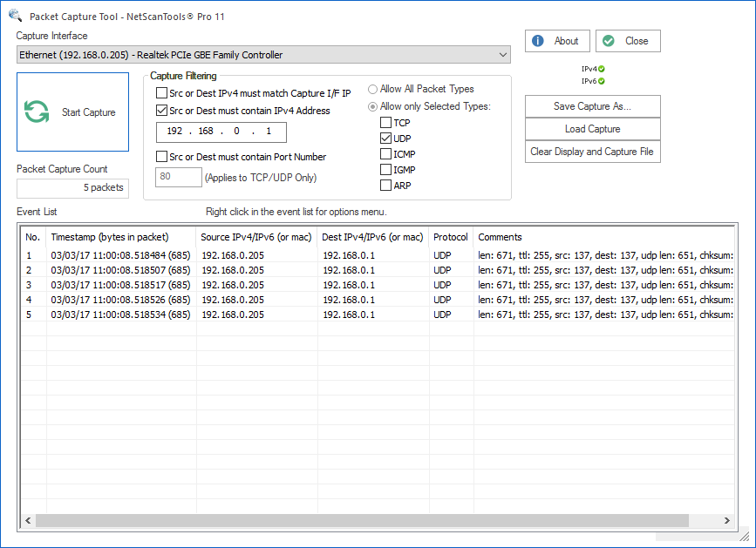756x548 pixels.
Task: Sort by Dest IPv4/IPv6 column header
Action: (372, 237)
